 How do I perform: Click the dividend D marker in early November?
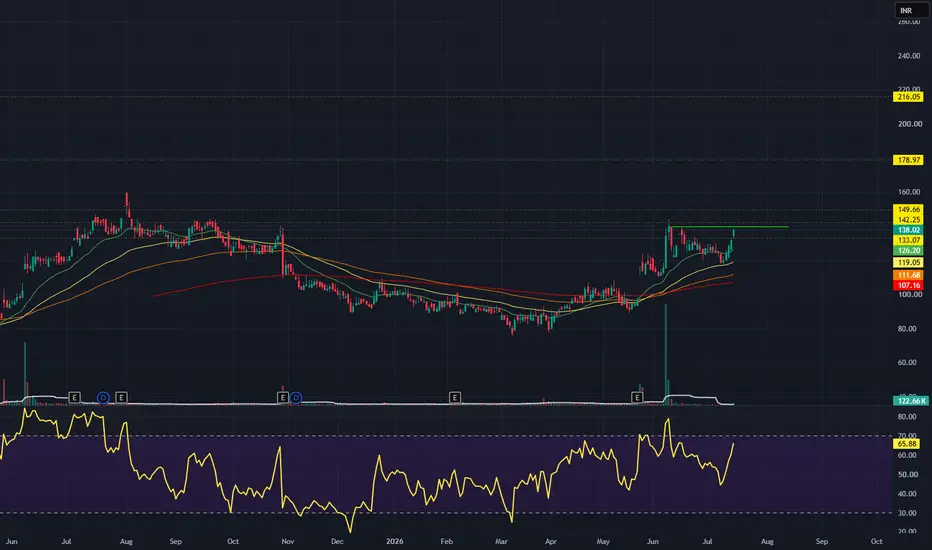[295, 397]
